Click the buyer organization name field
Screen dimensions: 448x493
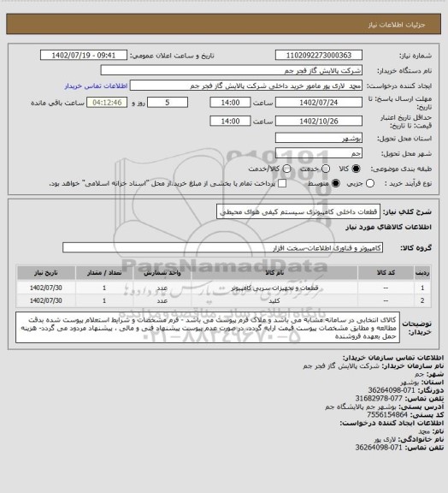pos(231,70)
